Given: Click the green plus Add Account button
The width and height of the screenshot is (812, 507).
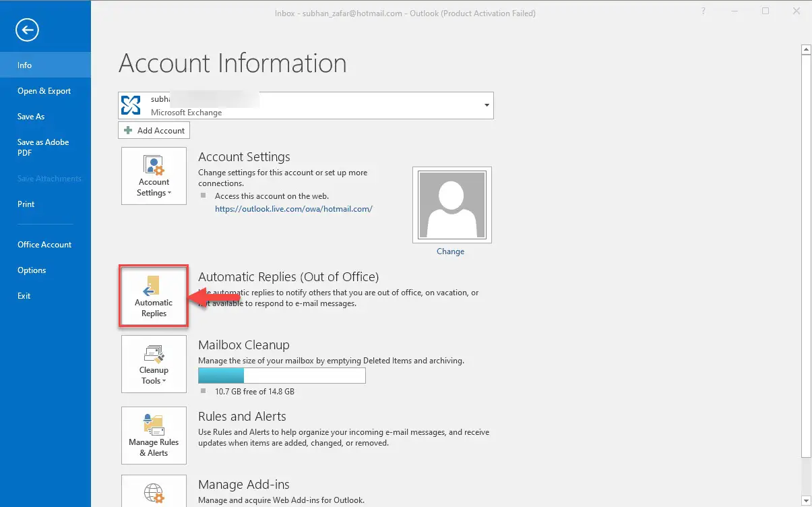Looking at the screenshot, I should (154, 130).
